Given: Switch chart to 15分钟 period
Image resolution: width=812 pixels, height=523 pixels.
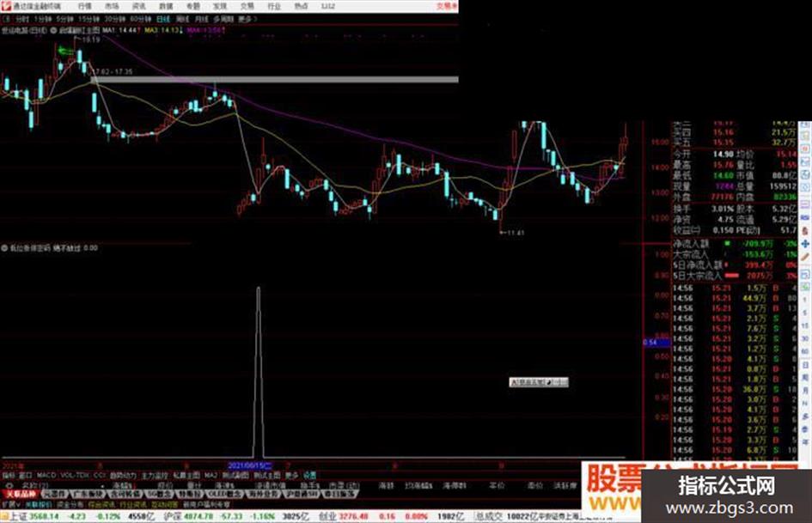Looking at the screenshot, I should pyautogui.click(x=89, y=19).
